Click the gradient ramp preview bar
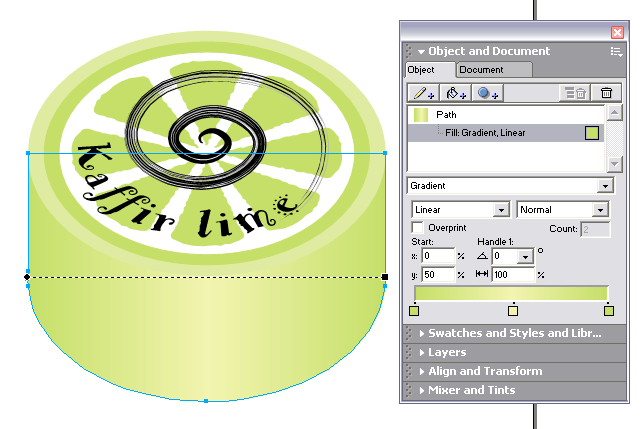The height and width of the screenshot is (429, 641). (x=511, y=293)
